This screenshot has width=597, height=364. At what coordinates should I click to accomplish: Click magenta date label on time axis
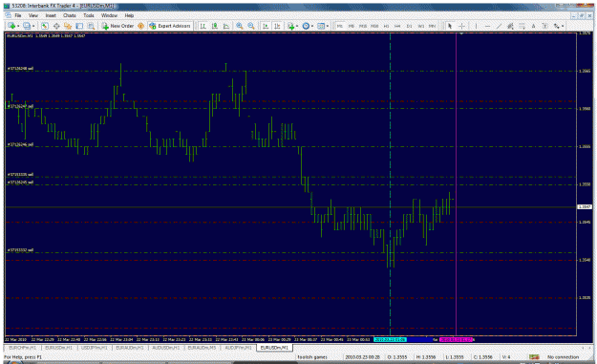[457, 339]
